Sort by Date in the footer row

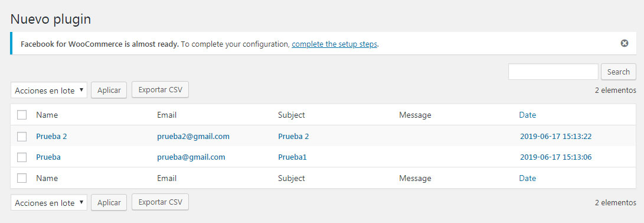click(x=527, y=178)
